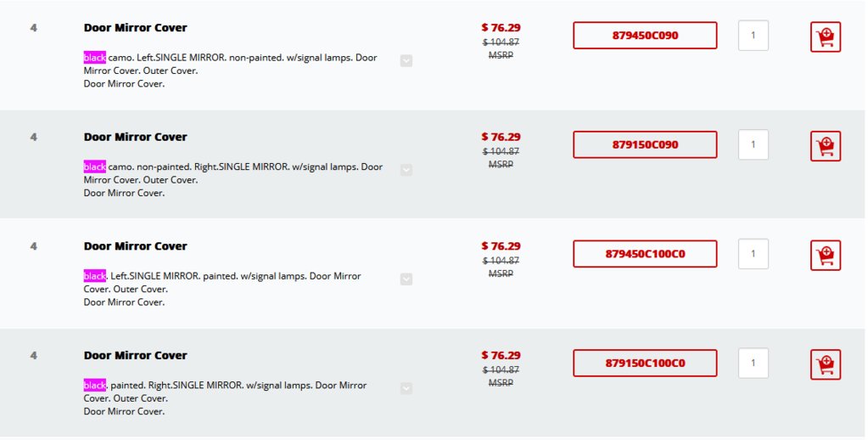Expand description for right black camo cover

(x=406, y=170)
